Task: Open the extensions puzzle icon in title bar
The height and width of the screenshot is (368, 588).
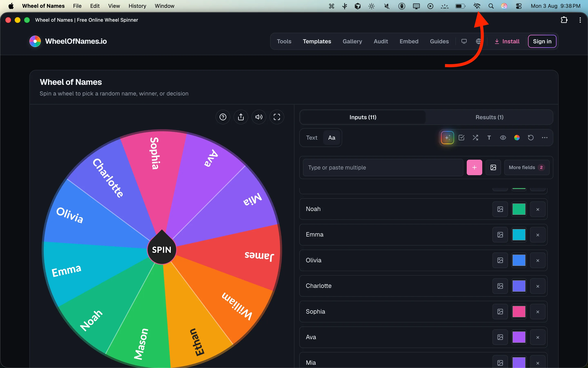Action: tap(564, 20)
